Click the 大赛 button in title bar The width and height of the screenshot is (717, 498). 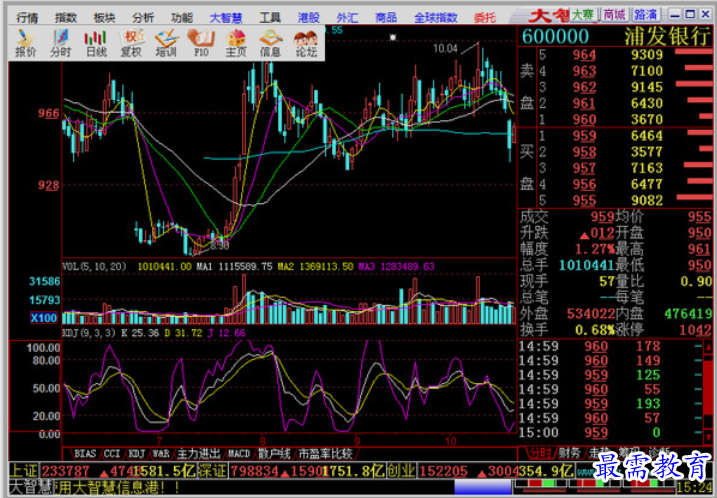click(583, 15)
